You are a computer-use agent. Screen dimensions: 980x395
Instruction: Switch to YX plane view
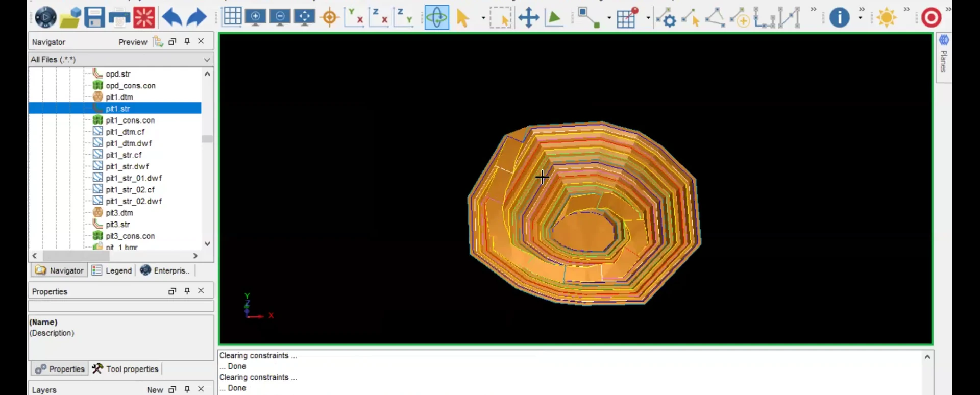(x=354, y=17)
